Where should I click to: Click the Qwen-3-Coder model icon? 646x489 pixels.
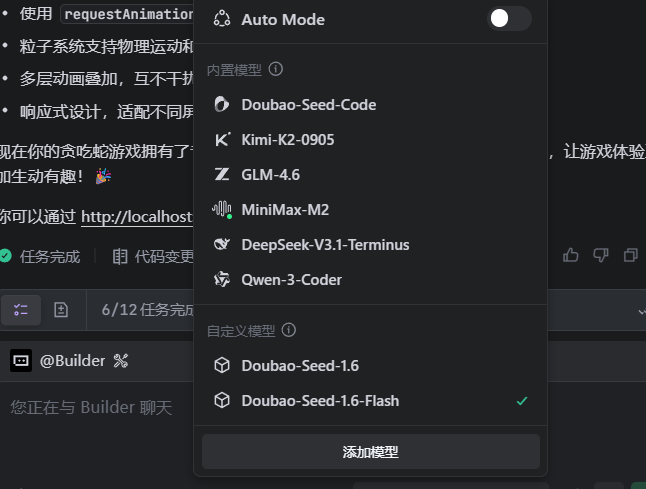coord(222,280)
